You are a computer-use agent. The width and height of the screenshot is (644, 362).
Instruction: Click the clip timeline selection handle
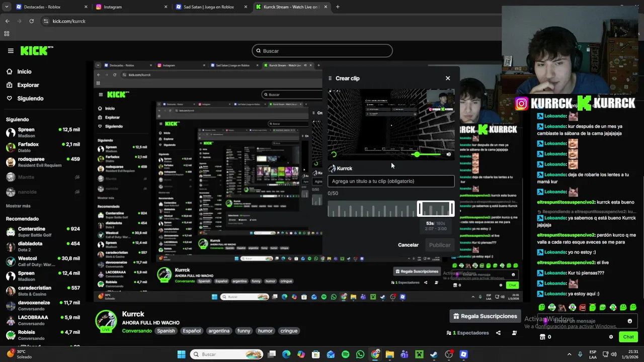436,209
